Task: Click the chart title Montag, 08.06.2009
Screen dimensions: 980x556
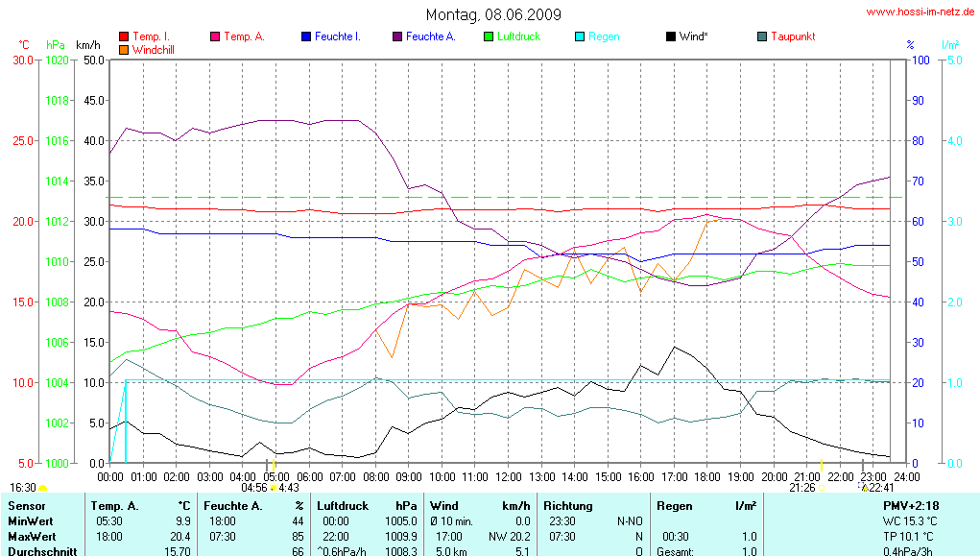Action: tap(494, 15)
